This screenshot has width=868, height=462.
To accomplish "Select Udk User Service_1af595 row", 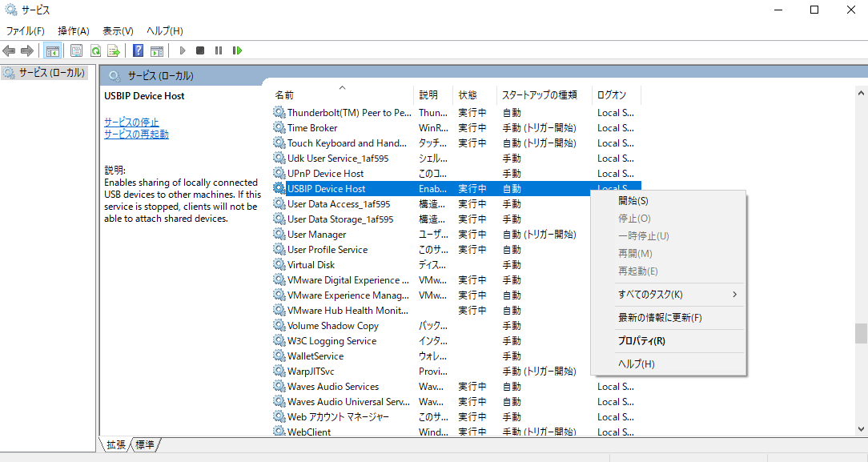I will pyautogui.click(x=456, y=159).
